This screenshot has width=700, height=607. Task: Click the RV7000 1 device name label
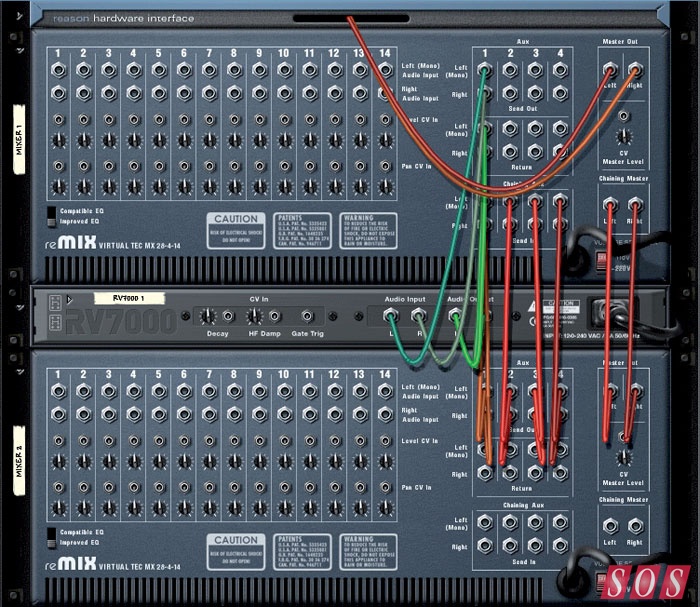[x=129, y=298]
